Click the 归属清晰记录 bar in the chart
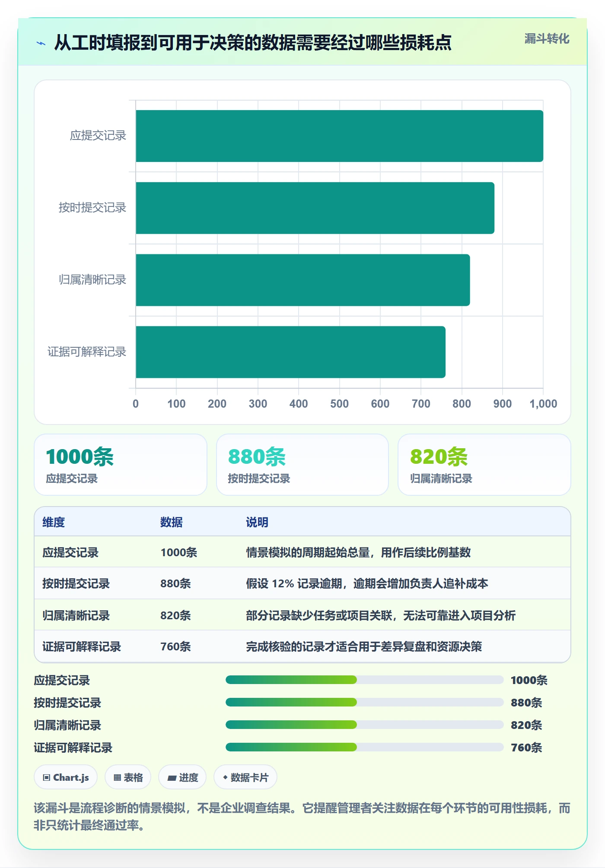Image resolution: width=605 pixels, height=868 pixels. (x=303, y=280)
